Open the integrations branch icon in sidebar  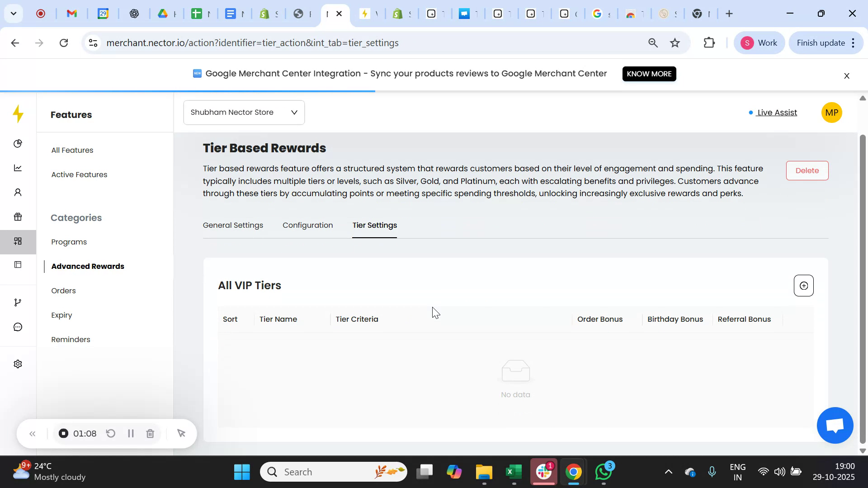18,302
